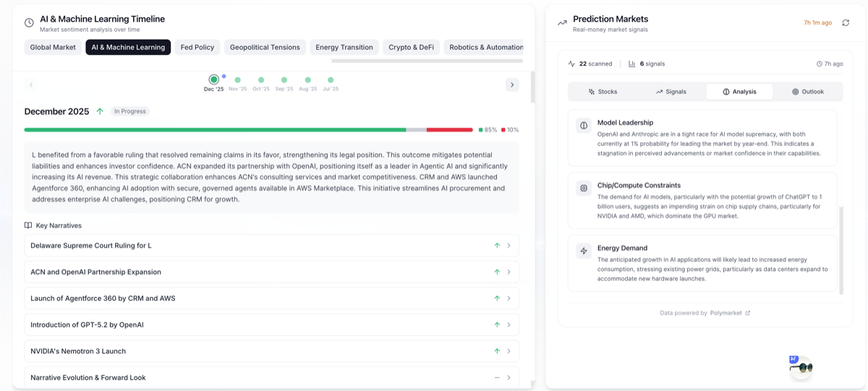The width and height of the screenshot is (868, 391).
Task: Click the Model Leadership card title
Action: coord(625,123)
